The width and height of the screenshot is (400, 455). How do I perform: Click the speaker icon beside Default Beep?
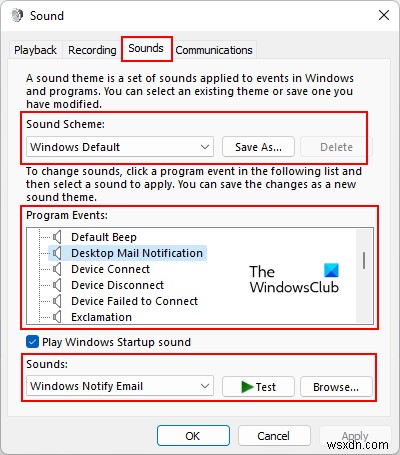57,237
